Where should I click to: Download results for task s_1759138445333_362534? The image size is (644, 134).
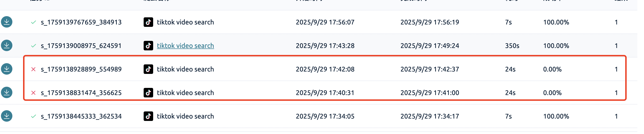point(7,116)
